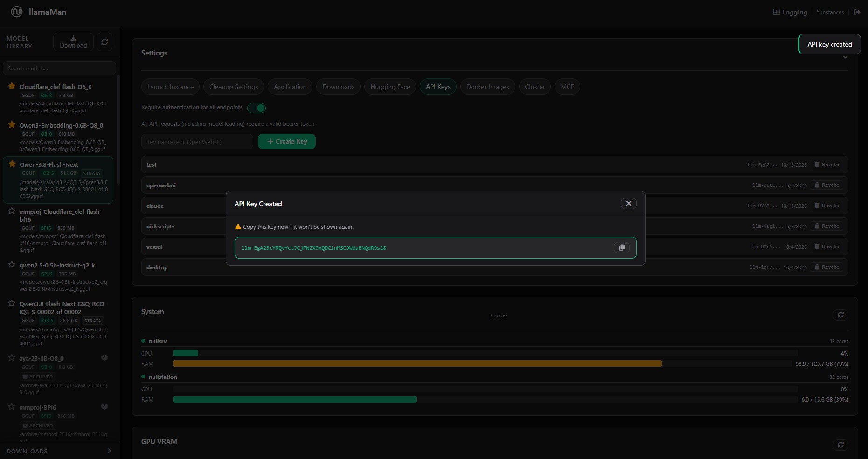This screenshot has height=459, width=868.
Task: Unstar the Cloudflare_clef-flash-Q6_K model
Action: [x=12, y=86]
